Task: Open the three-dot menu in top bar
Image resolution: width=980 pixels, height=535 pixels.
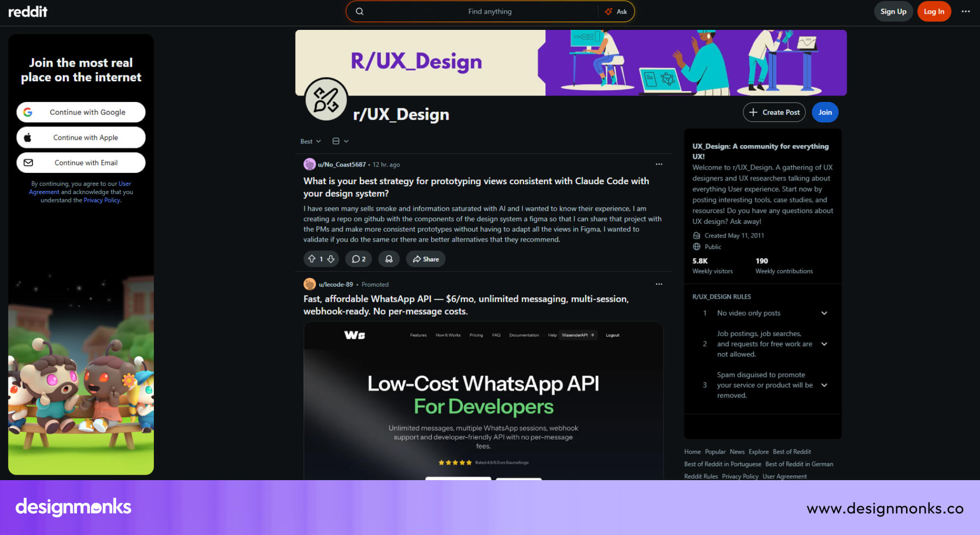Action: click(965, 11)
